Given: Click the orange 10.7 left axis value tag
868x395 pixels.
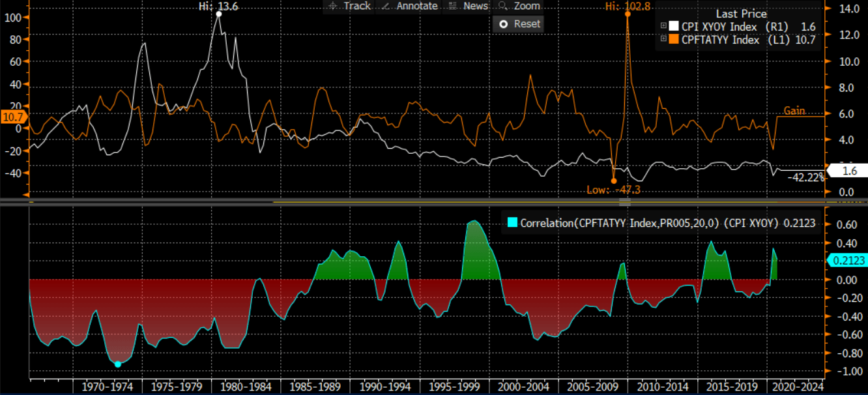Looking at the screenshot, I should [13, 117].
